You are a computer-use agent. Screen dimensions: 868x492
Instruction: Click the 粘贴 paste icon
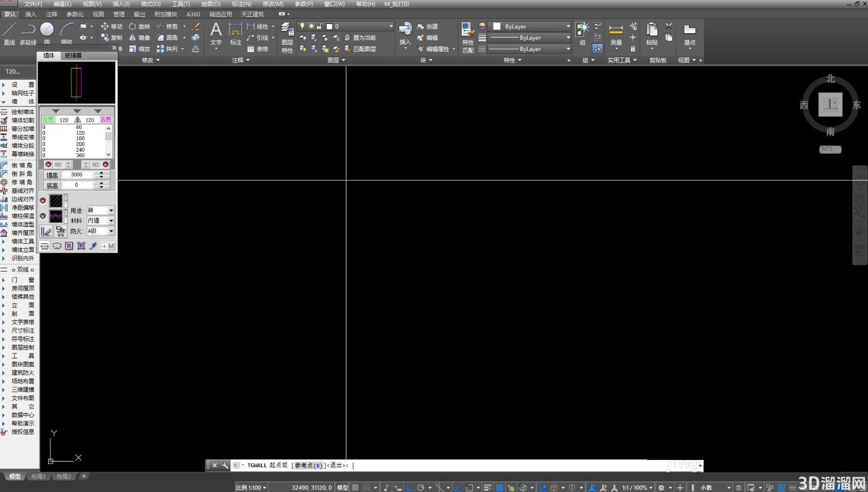(652, 34)
